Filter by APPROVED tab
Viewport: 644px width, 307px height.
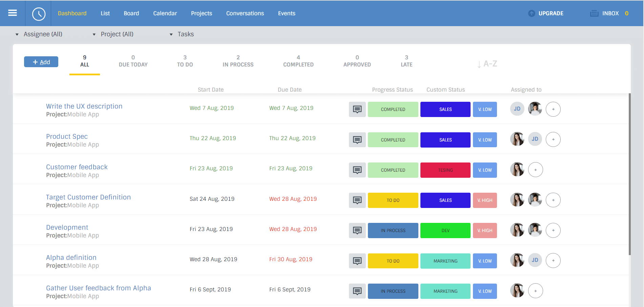tap(357, 61)
